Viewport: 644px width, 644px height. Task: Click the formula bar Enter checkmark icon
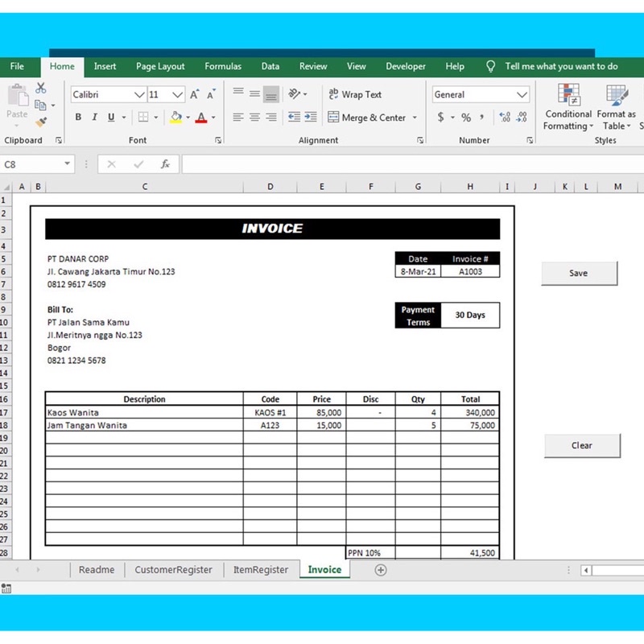point(138,164)
